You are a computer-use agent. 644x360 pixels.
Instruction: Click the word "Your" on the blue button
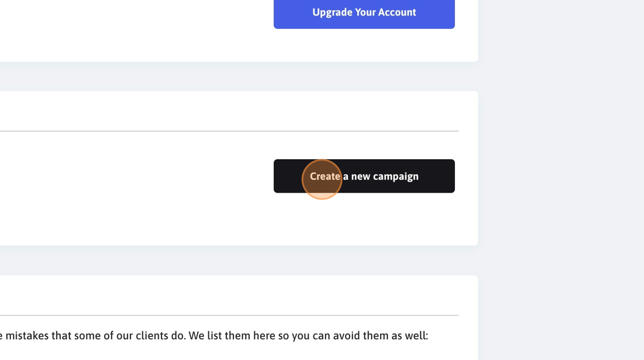click(x=365, y=12)
